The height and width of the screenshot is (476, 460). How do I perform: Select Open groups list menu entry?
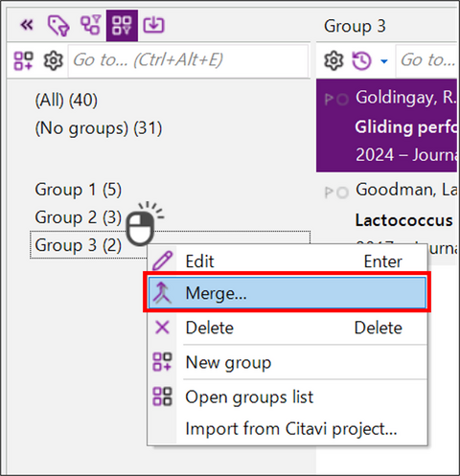(x=287, y=397)
